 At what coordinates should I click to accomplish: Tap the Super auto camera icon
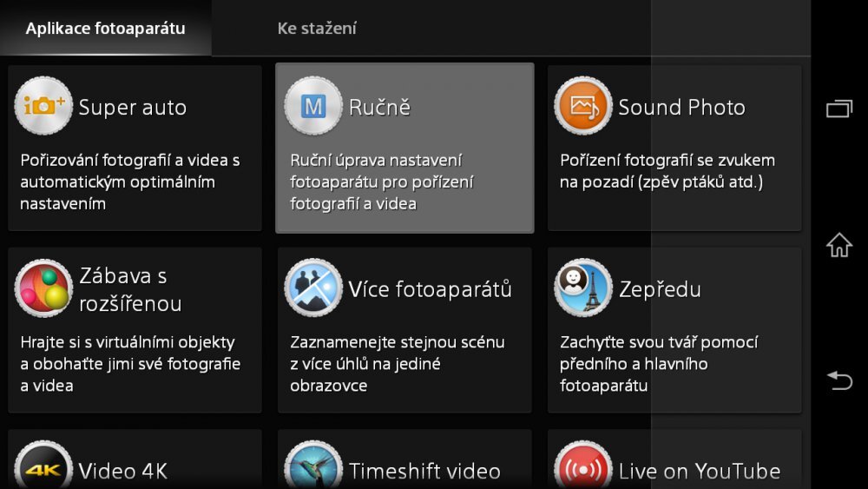click(x=43, y=106)
